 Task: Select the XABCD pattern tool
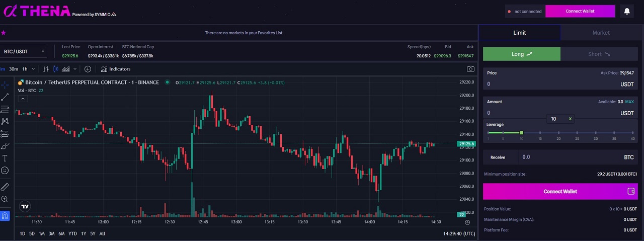tap(5, 121)
